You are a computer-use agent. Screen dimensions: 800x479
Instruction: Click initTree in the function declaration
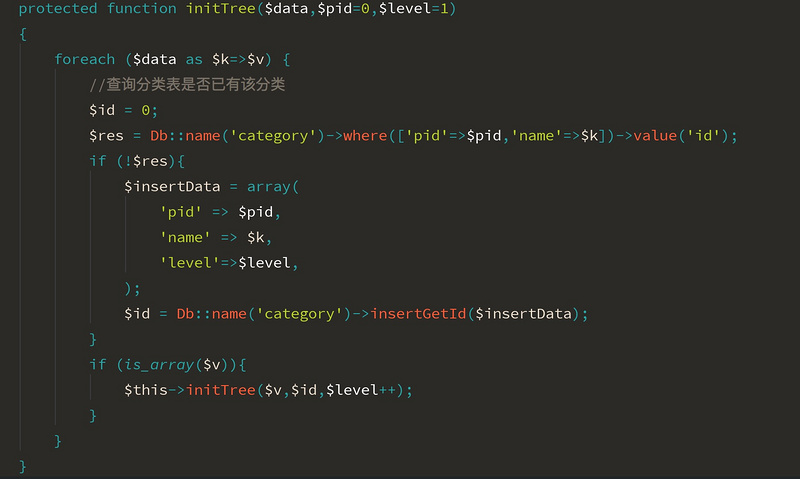[220, 9]
